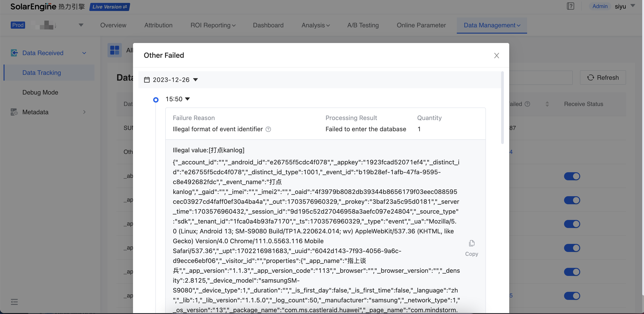The height and width of the screenshot is (314, 644).
Task: Click the grid apps icon beside All
Action: pyautogui.click(x=114, y=50)
